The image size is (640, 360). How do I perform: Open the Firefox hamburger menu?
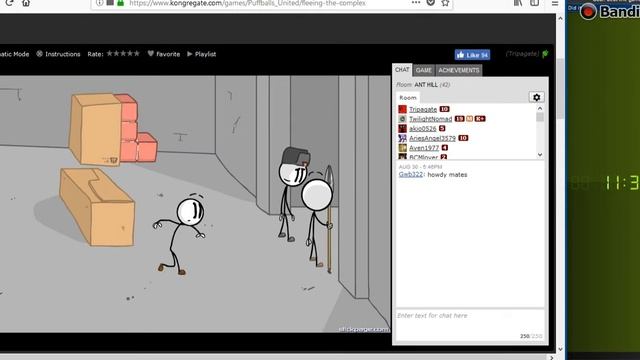tap(555, 3)
